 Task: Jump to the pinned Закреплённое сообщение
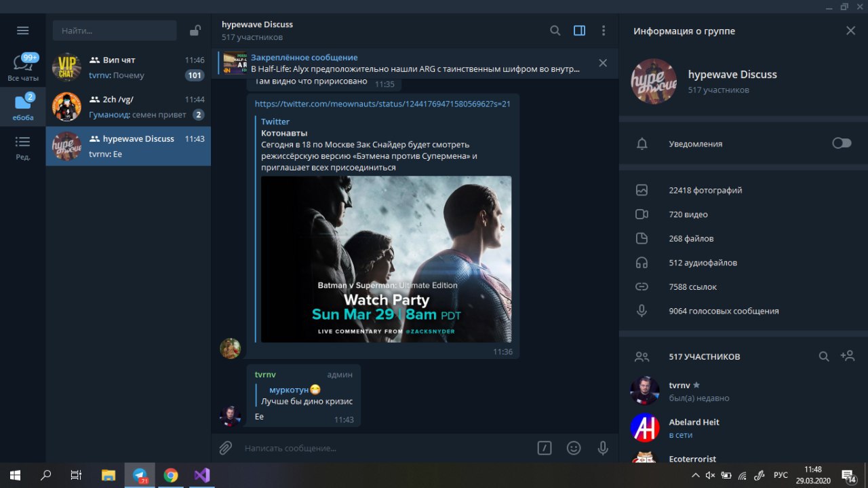click(403, 63)
